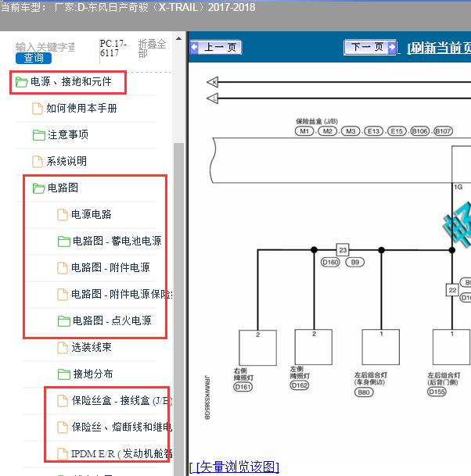The height and width of the screenshot is (476, 471).
Task: Collapse the 电源、接地和元件 folder
Action: 71,81
